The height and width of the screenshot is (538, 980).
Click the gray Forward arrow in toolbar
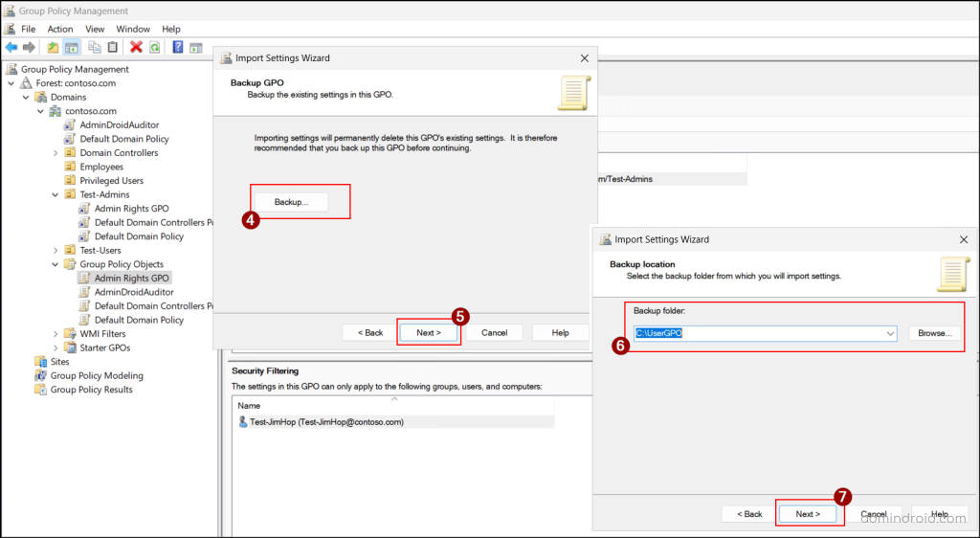coord(29,48)
